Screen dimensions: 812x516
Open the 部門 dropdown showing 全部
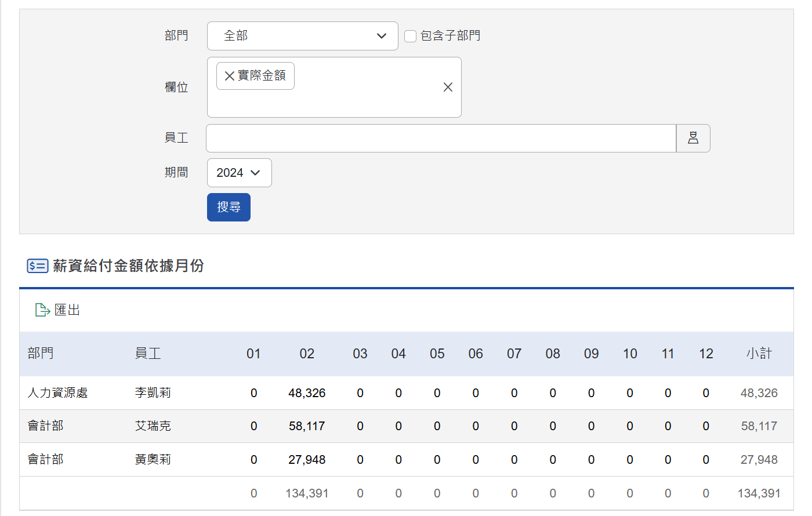click(302, 36)
